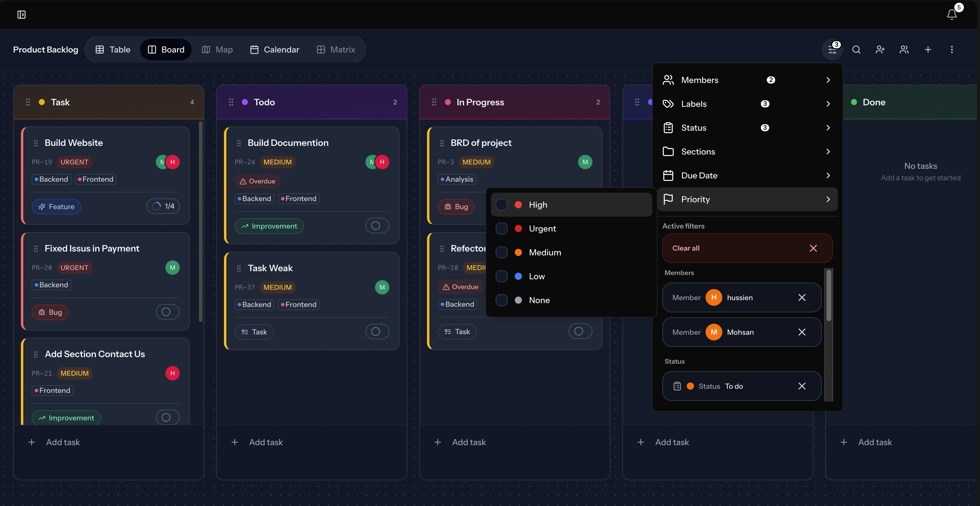Viewport: 980px width, 506px height.
Task: Toggle the sidebar panel icon
Action: point(21,14)
